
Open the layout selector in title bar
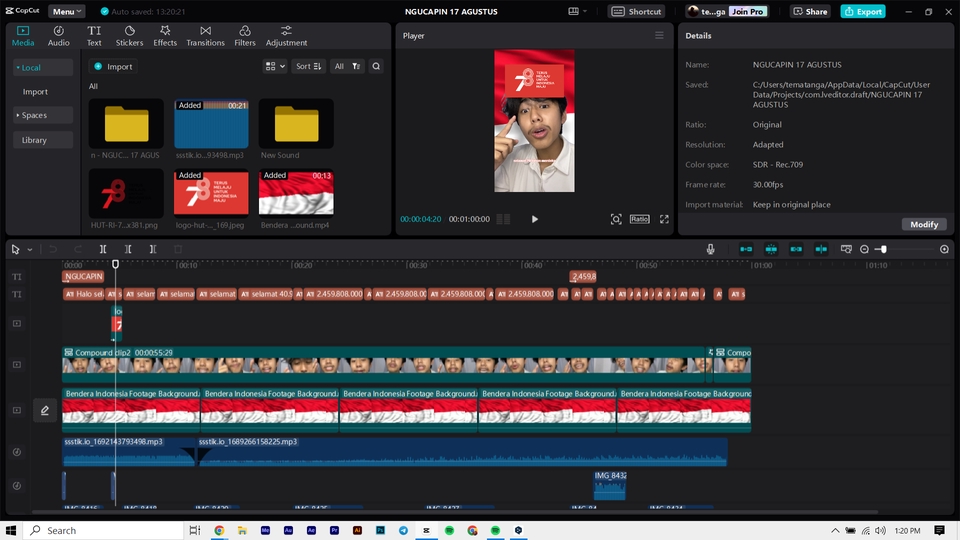pyautogui.click(x=577, y=11)
